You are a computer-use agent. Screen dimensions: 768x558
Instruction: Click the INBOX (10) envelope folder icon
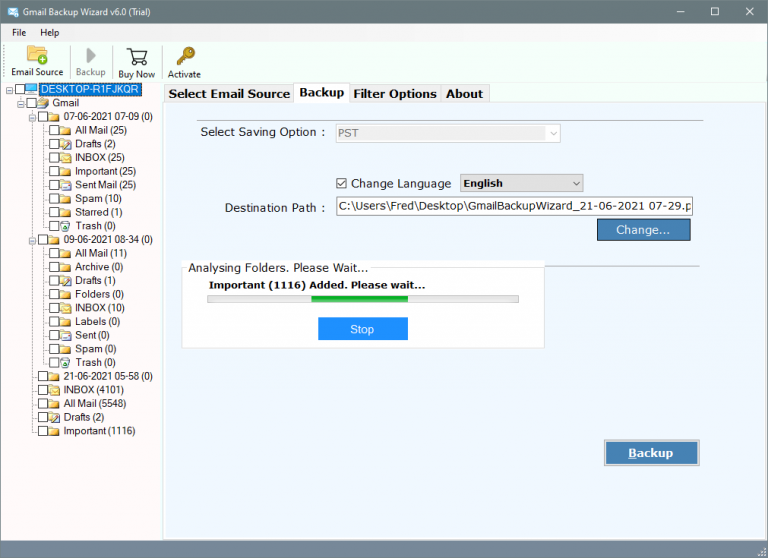(66, 308)
